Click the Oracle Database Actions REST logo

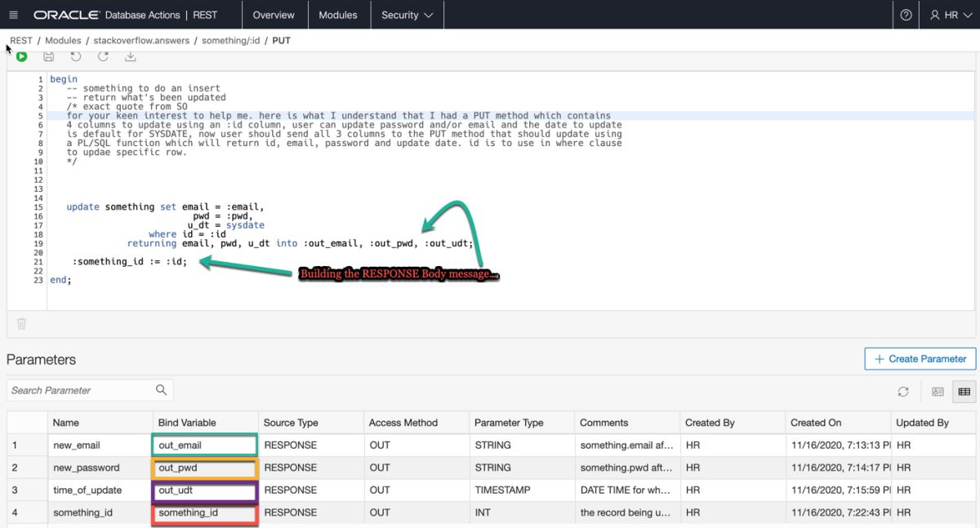pyautogui.click(x=125, y=15)
